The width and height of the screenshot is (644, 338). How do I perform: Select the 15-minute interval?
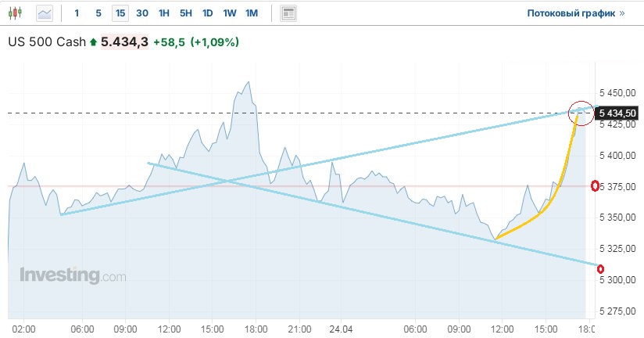click(x=120, y=13)
